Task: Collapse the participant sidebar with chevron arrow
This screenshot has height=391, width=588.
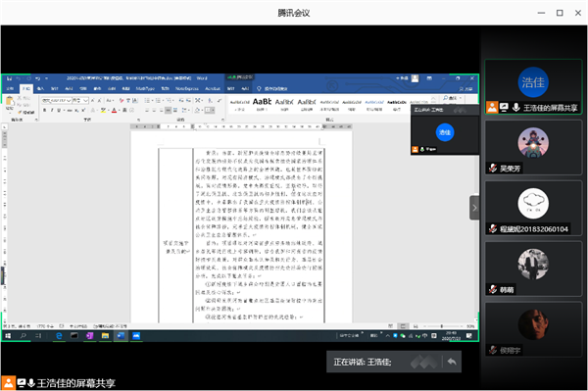Action: click(x=474, y=208)
